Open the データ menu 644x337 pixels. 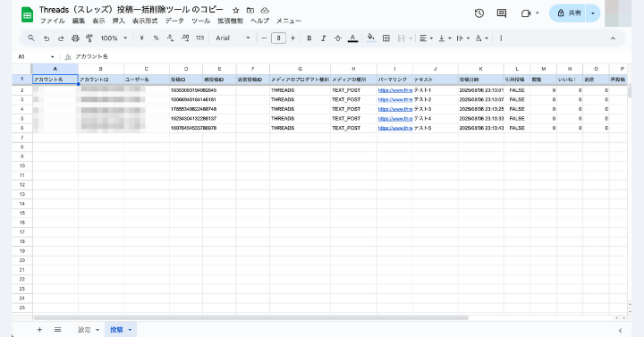(x=174, y=21)
